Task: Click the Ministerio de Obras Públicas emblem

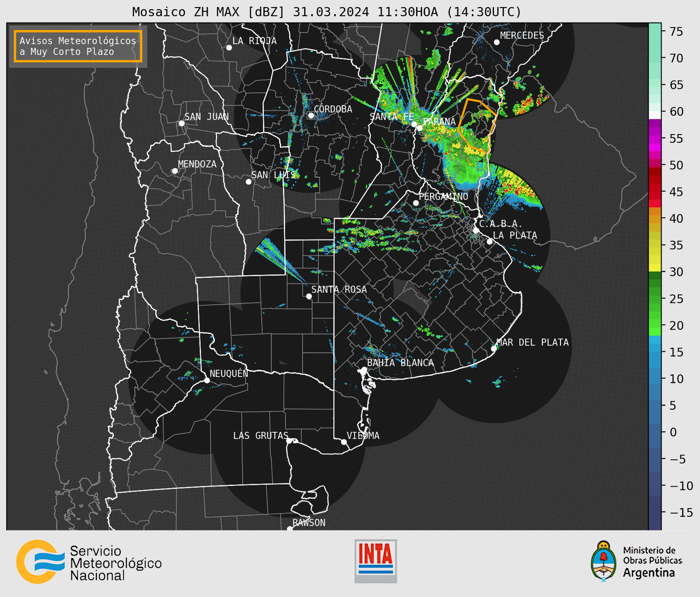Action: (604, 561)
